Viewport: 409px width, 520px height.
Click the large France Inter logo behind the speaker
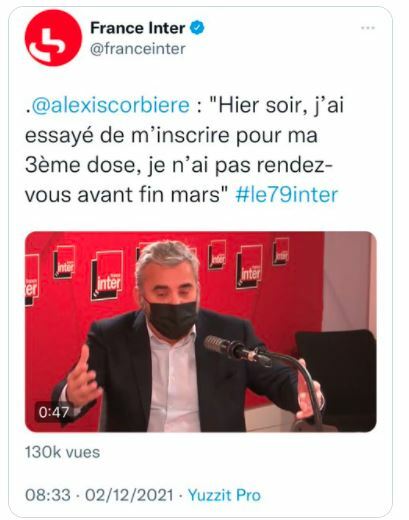pos(107,276)
